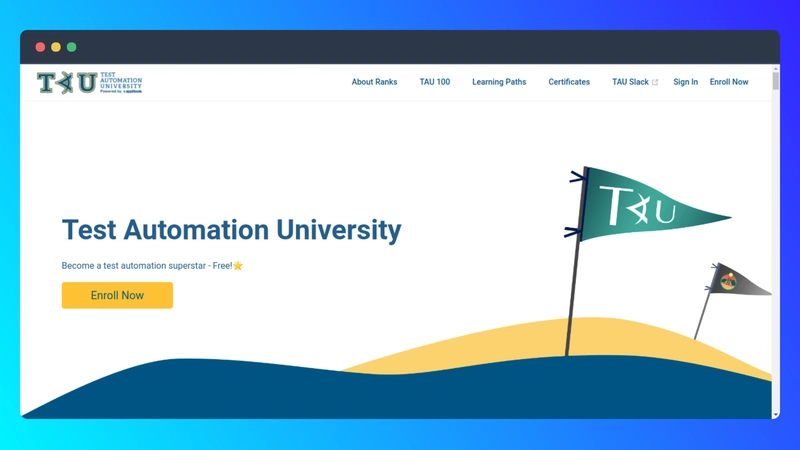Image resolution: width=800 pixels, height=450 pixels.
Task: Go to TAU 100 in navigation
Action: tap(435, 82)
